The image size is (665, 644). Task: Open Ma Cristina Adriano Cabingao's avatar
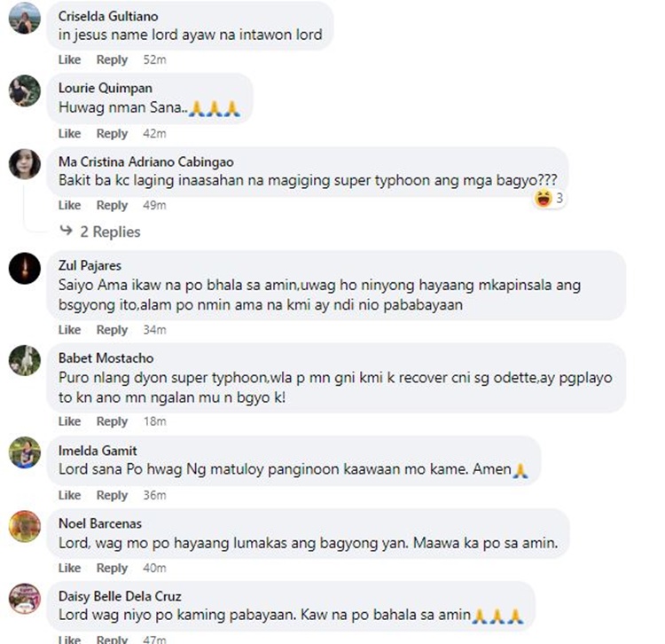click(x=24, y=164)
